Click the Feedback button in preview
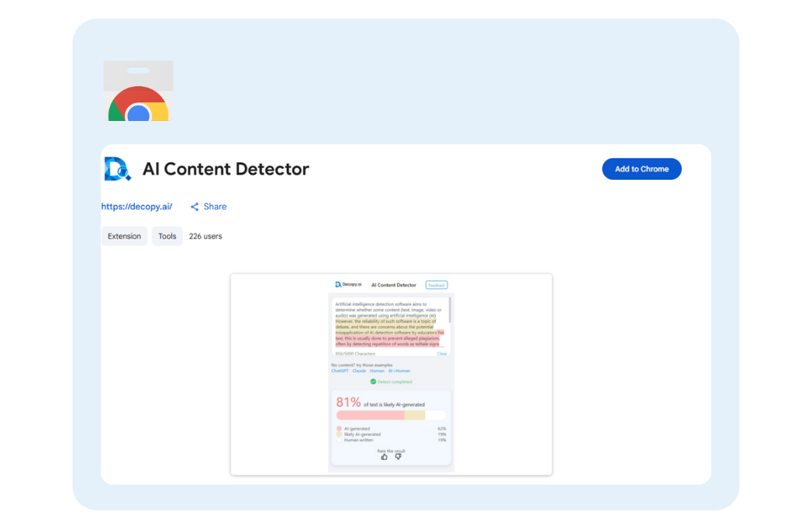This screenshot has width=812, height=529. (437, 285)
